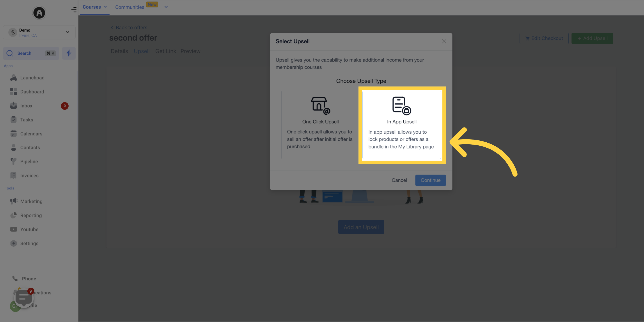Click the Add an Upsell button
The image size is (644, 322).
click(361, 227)
